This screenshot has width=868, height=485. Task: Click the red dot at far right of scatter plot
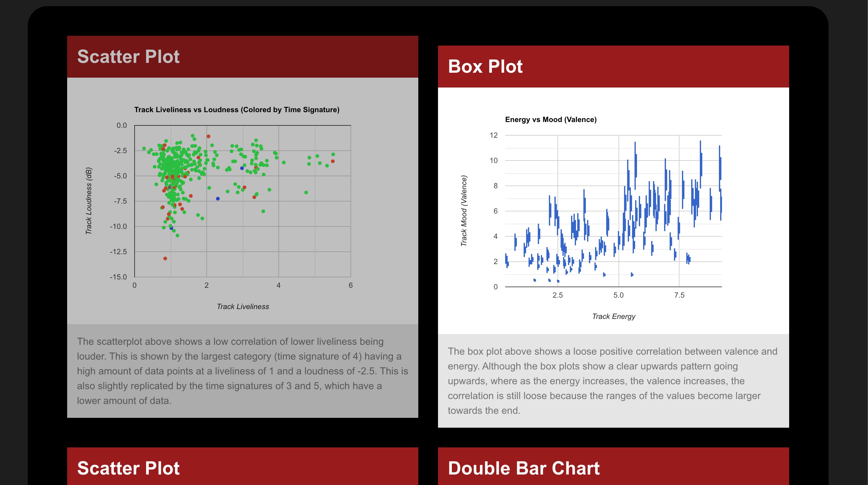coord(333,161)
